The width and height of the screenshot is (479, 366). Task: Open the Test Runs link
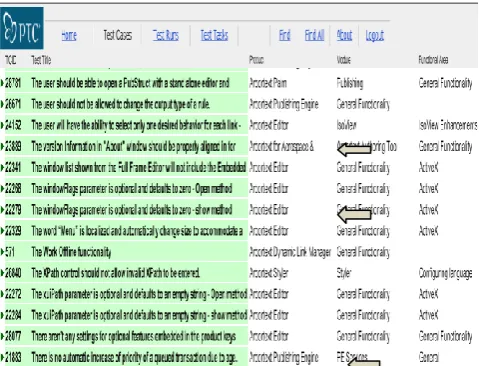pos(166,35)
